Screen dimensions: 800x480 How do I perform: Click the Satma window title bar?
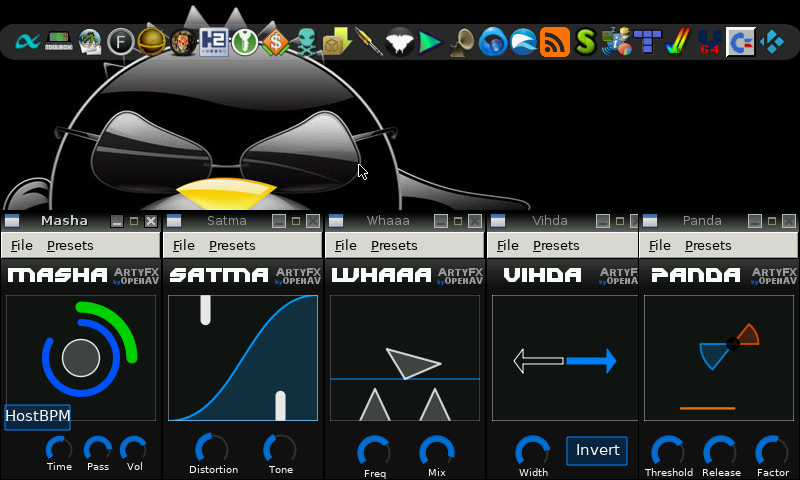[x=226, y=221]
